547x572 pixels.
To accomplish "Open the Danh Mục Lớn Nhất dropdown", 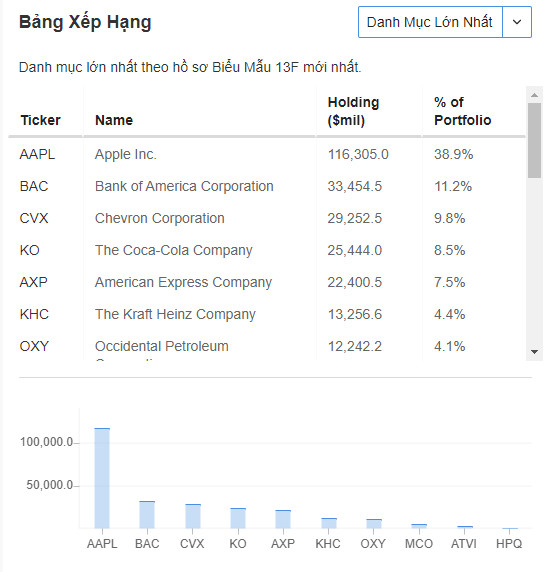I will tap(444, 22).
